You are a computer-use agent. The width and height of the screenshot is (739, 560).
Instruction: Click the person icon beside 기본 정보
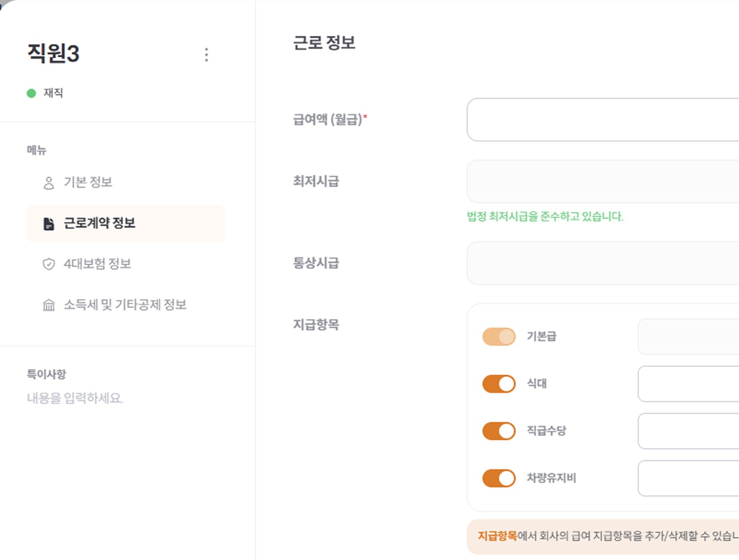48,182
